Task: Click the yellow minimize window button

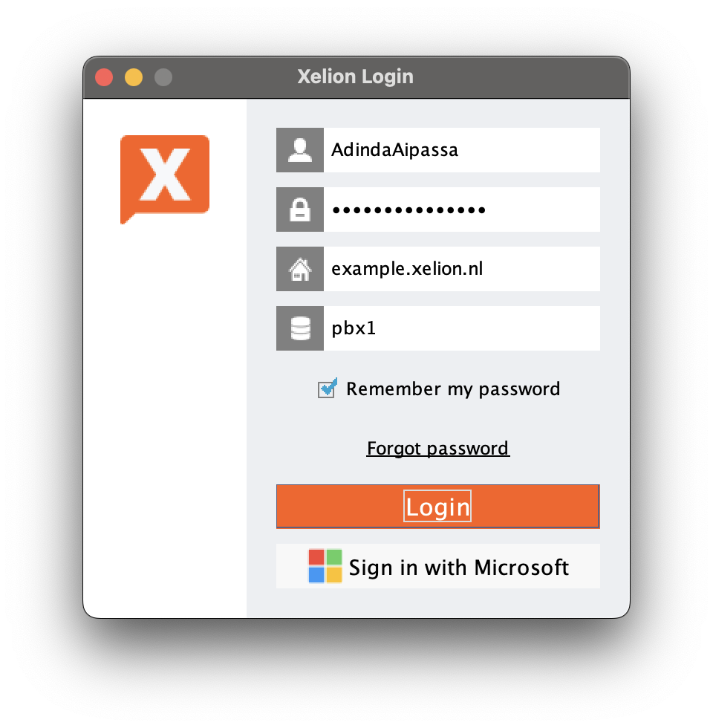Action: [x=134, y=77]
